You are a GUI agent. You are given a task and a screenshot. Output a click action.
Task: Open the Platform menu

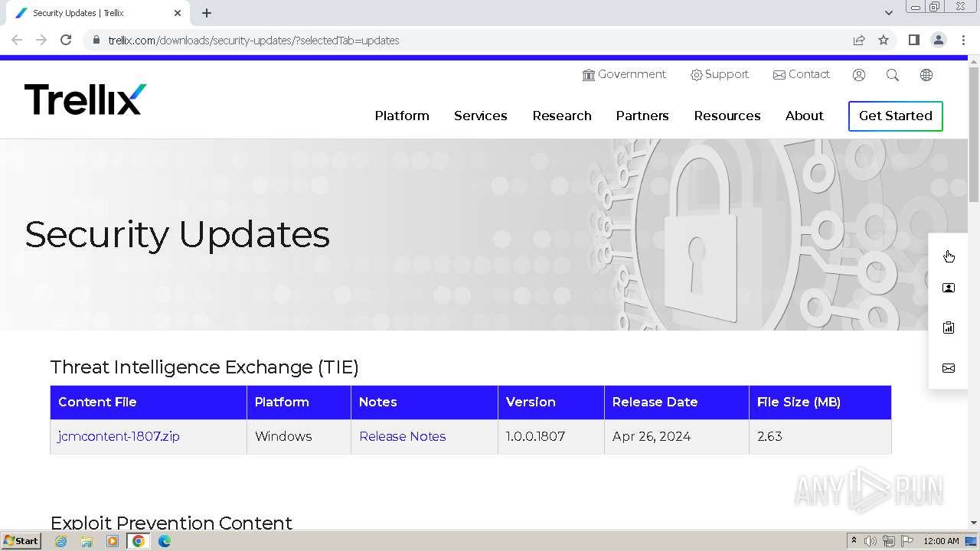click(x=402, y=116)
